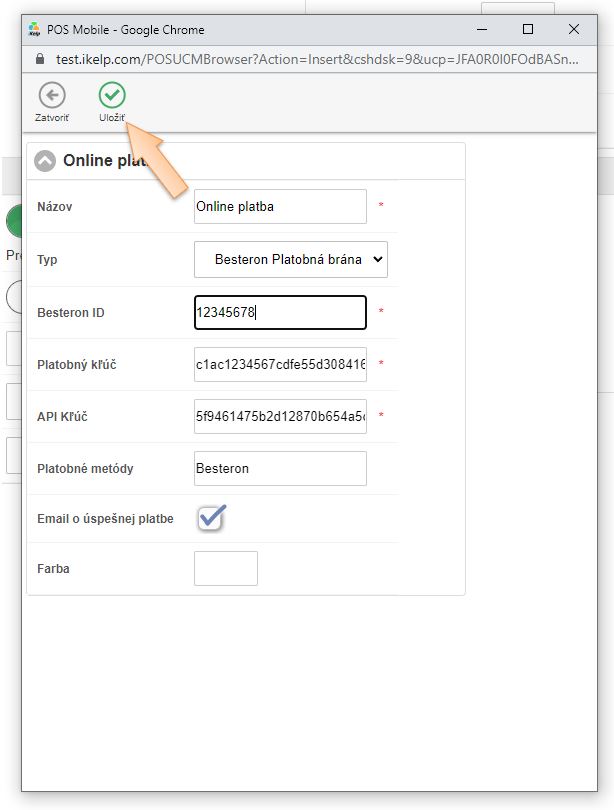
Task: Minimize the POS Mobile window
Action: (x=483, y=29)
